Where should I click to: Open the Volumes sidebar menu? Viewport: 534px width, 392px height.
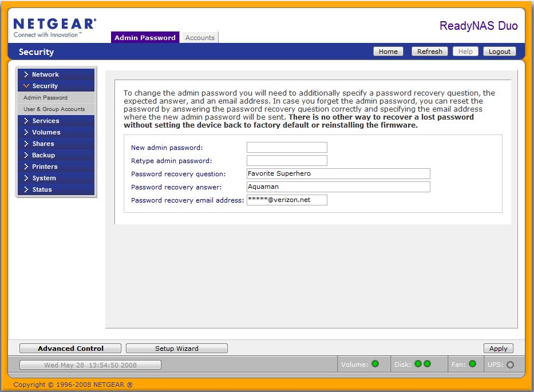pos(56,132)
